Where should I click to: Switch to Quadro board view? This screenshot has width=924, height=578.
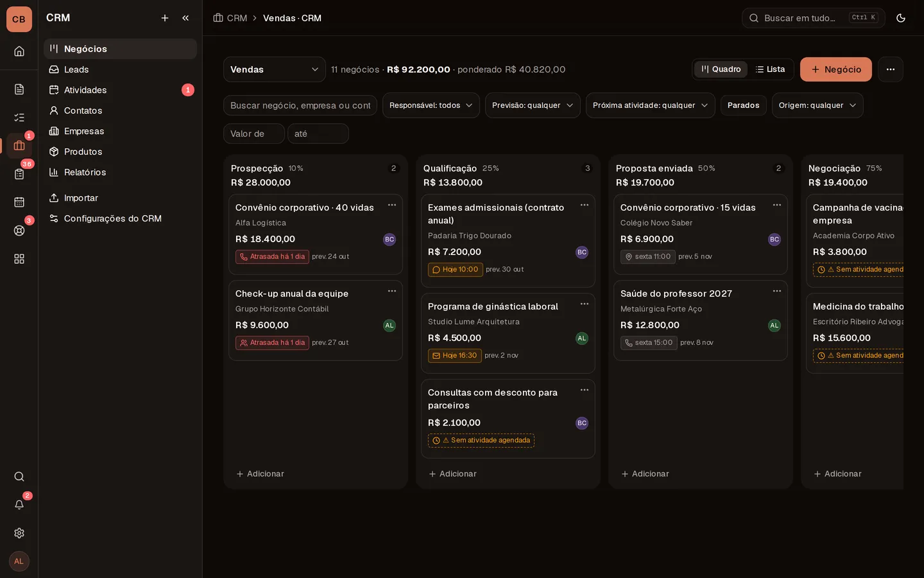point(721,69)
